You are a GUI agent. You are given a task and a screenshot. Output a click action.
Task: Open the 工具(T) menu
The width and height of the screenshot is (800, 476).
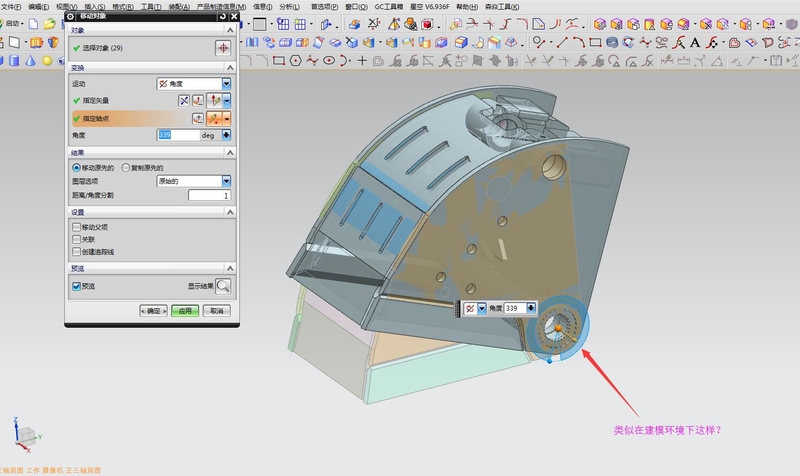[x=151, y=7]
